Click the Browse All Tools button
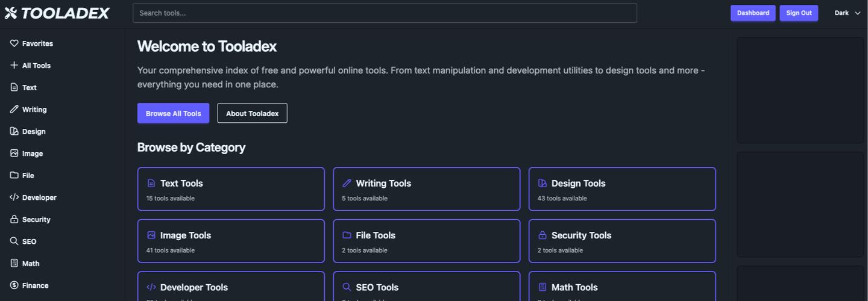 173,113
